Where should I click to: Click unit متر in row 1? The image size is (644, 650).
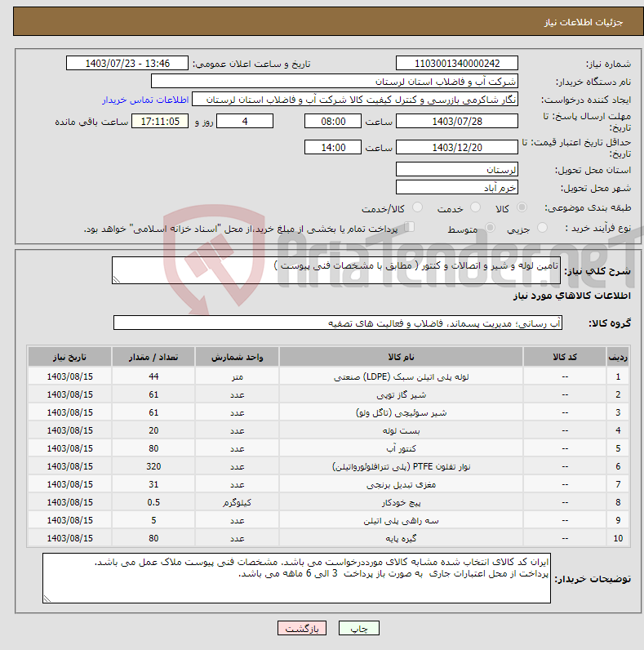tap(237, 376)
